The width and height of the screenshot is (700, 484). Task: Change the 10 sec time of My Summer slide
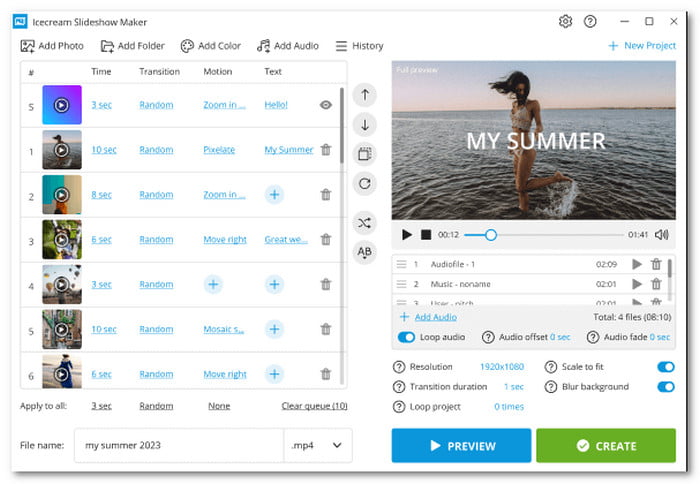pyautogui.click(x=104, y=150)
